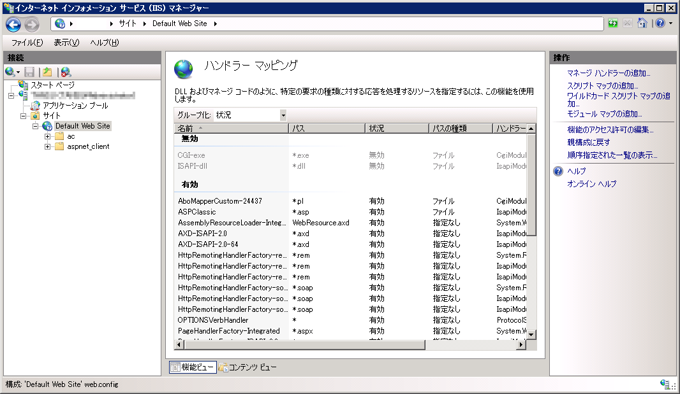Select the ac folder node
This screenshot has width=680, height=394.
71,137
